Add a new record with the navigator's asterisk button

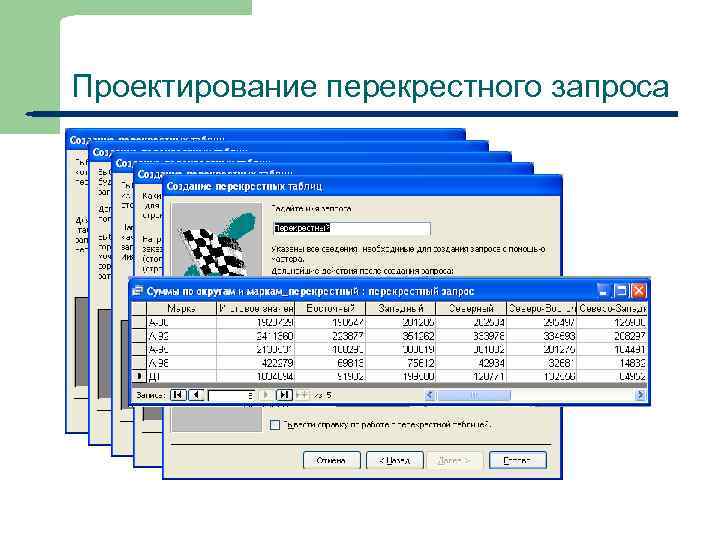pos(302,395)
